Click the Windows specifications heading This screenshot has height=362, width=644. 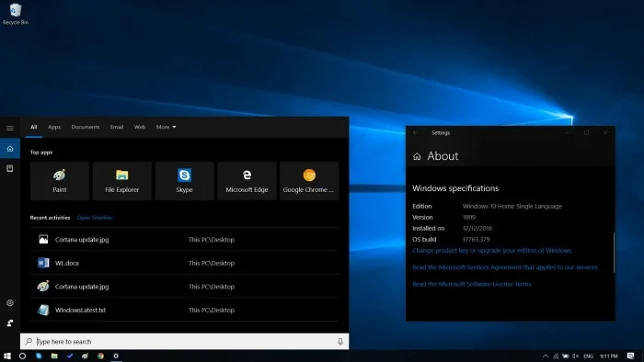click(455, 188)
